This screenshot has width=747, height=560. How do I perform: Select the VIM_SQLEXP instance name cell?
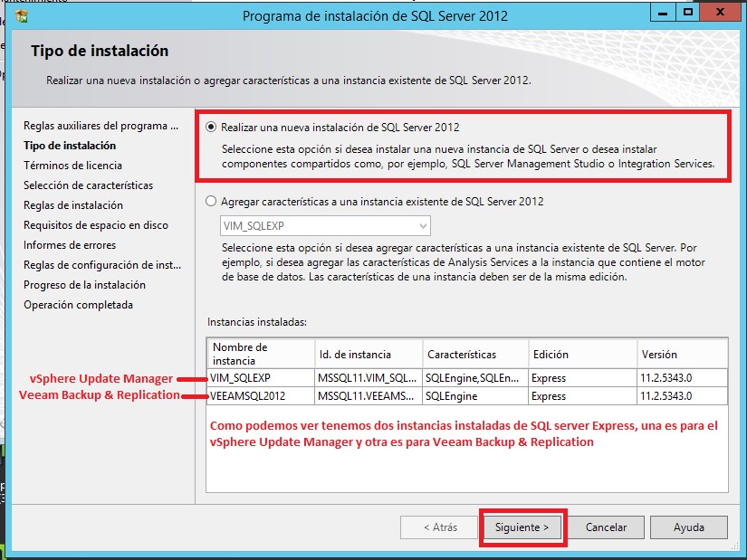pyautogui.click(x=261, y=377)
